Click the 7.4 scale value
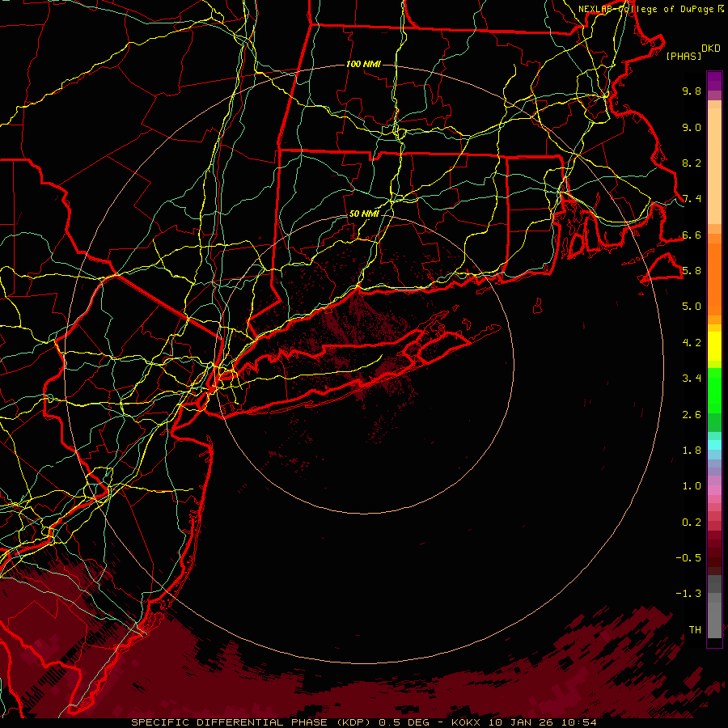The width and height of the screenshot is (728, 728). (692, 199)
